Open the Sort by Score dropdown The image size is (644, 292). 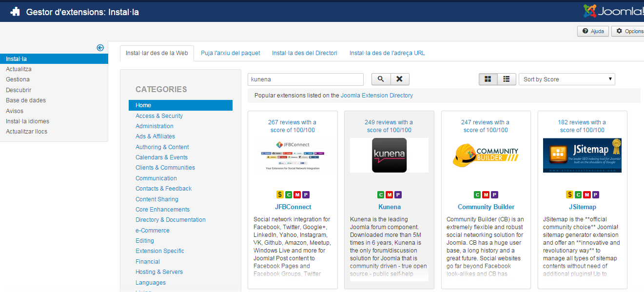tap(566, 79)
